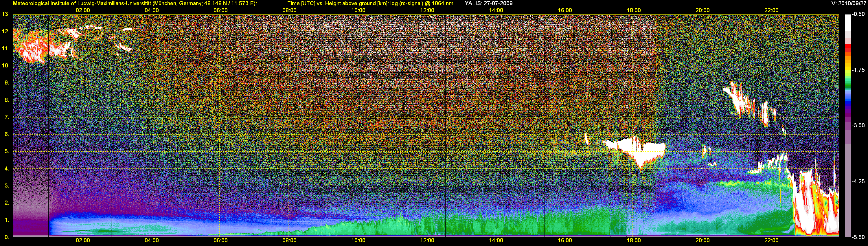868x246 pixels.
Task: Click the 6. height axis label
Action: 7,134
